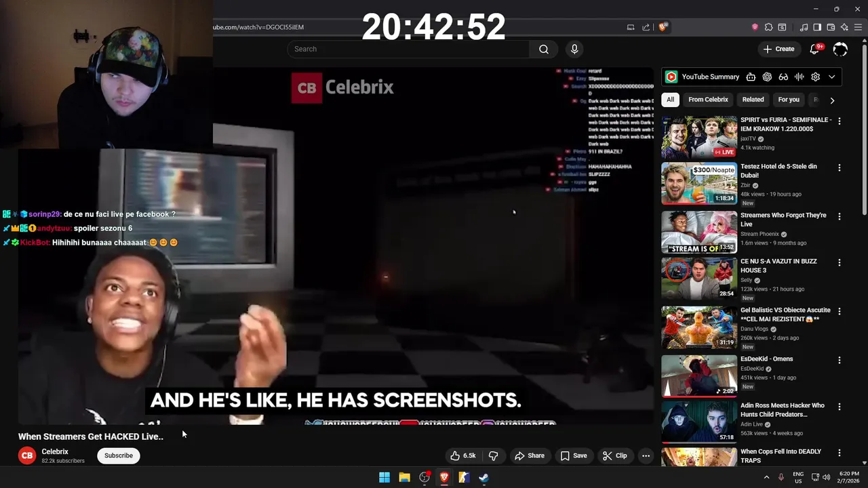Click the robot icon in YouTube Summary
Viewport: 868px width, 488px height.
click(x=751, y=77)
